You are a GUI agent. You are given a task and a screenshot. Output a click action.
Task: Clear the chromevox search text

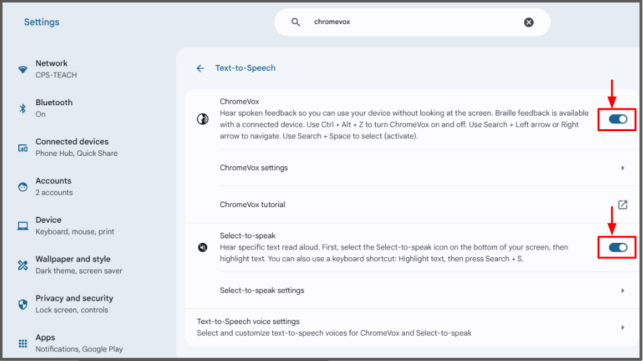(x=528, y=22)
